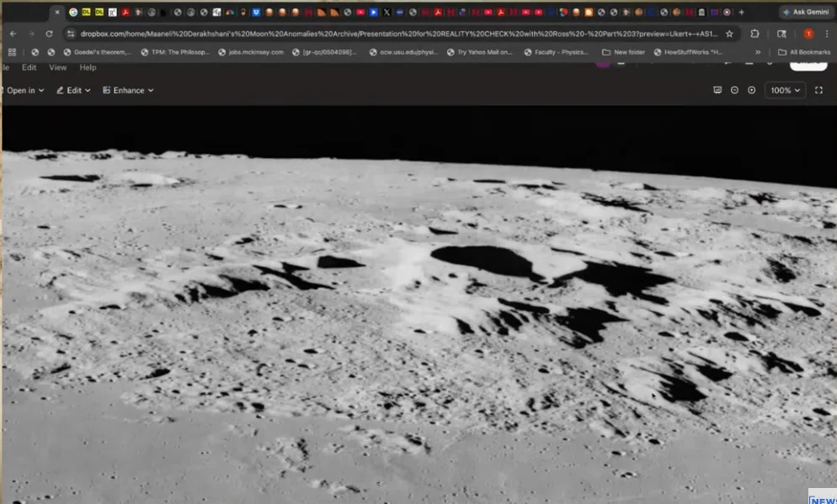
Task: Close the current active tab
Action: [x=57, y=13]
